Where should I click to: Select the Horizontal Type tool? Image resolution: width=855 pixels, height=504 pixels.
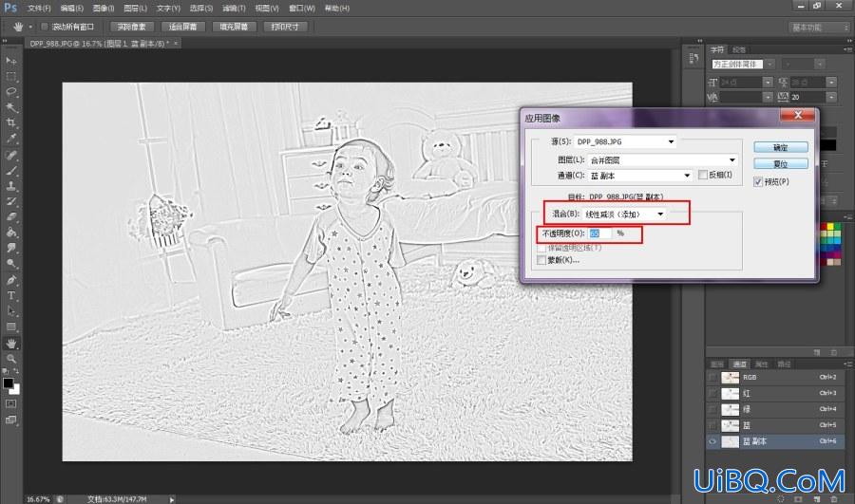10,295
